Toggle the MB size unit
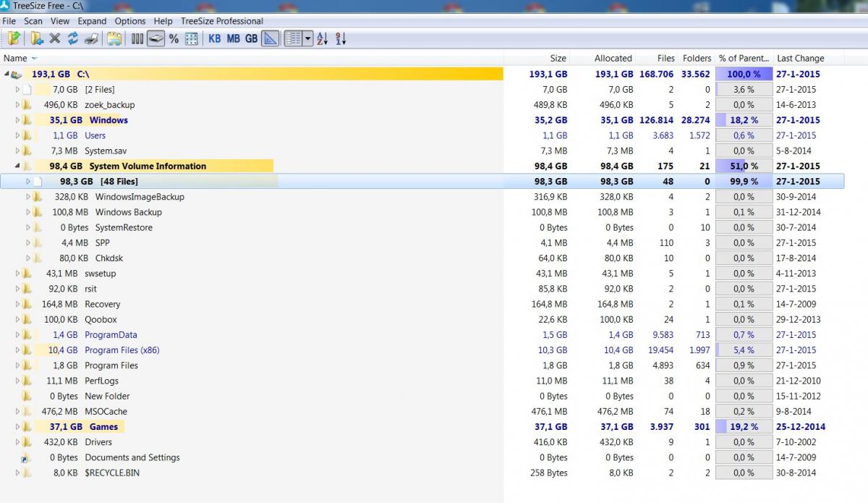Screen dimensions: 868x503 coord(233,39)
